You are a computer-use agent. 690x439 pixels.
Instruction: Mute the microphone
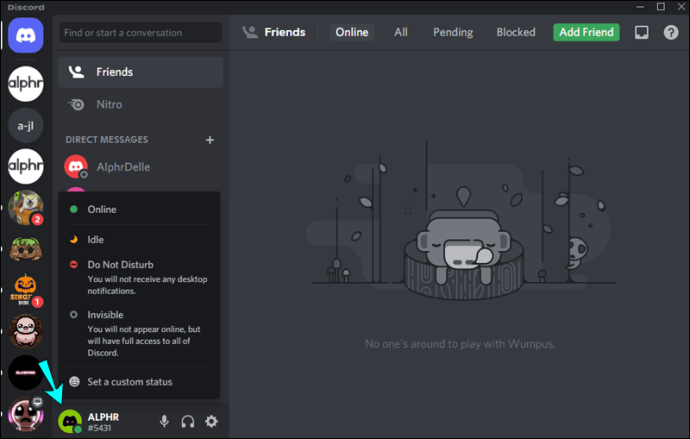click(164, 421)
